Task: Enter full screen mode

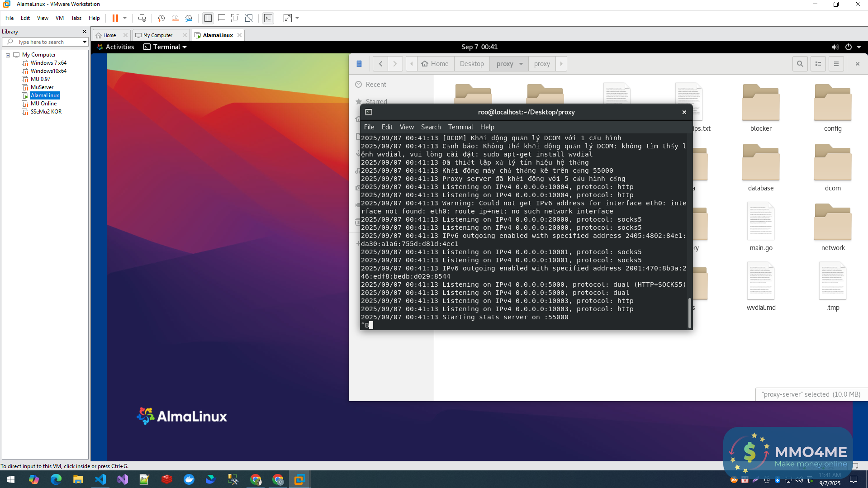Action: [235, 18]
